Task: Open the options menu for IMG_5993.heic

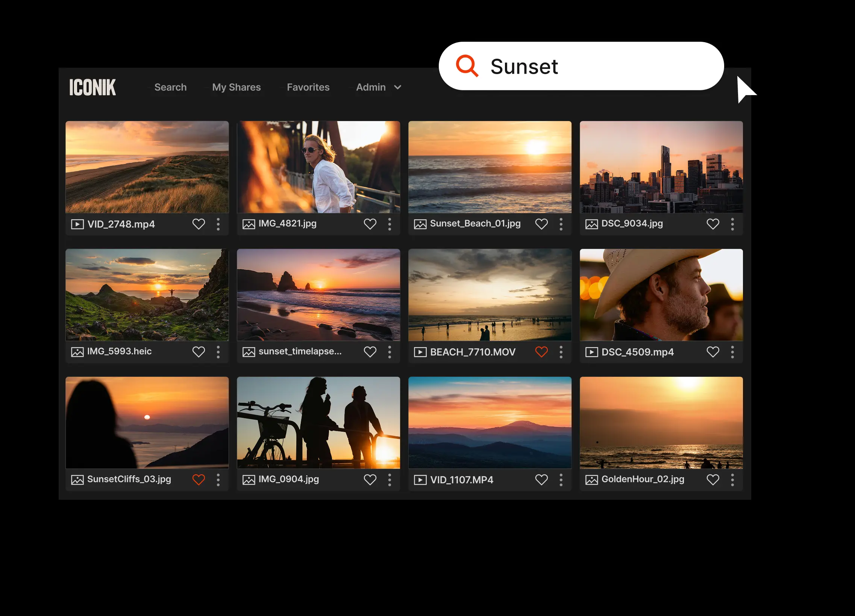Action: [219, 352]
